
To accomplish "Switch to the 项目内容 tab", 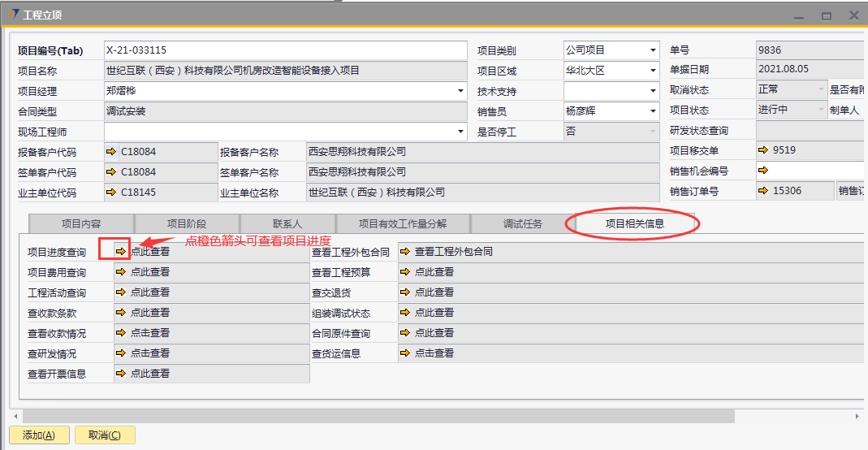I will point(81,224).
